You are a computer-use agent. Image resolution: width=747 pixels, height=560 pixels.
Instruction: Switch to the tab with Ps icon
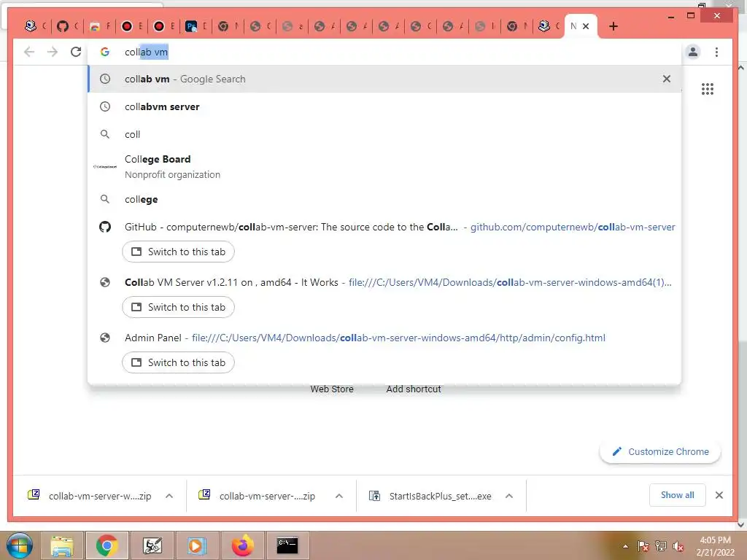pyautogui.click(x=196, y=27)
